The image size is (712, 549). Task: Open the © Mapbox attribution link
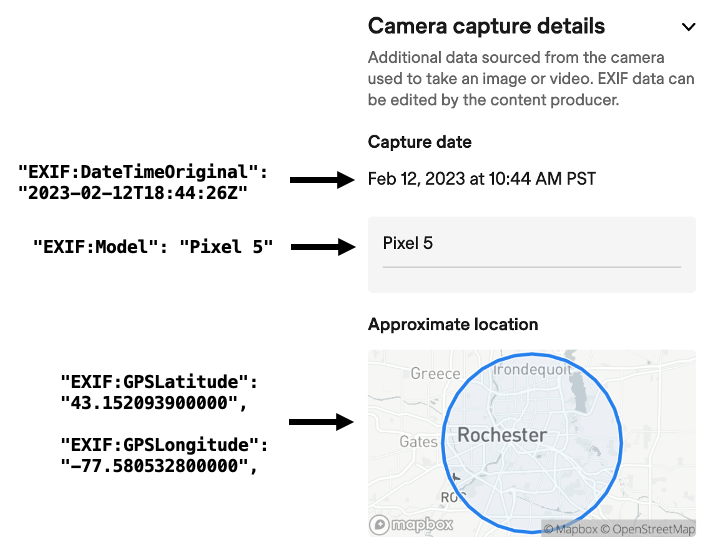coord(569,527)
